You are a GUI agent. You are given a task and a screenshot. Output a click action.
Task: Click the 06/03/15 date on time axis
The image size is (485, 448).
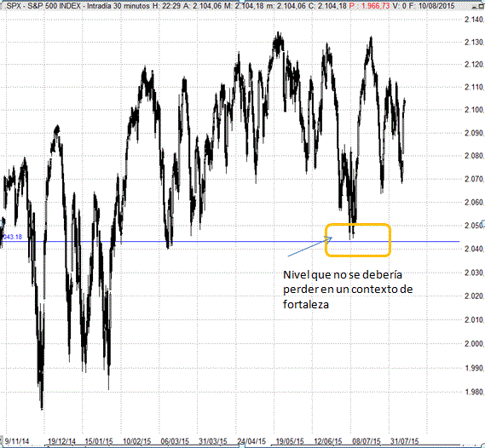[x=175, y=441]
